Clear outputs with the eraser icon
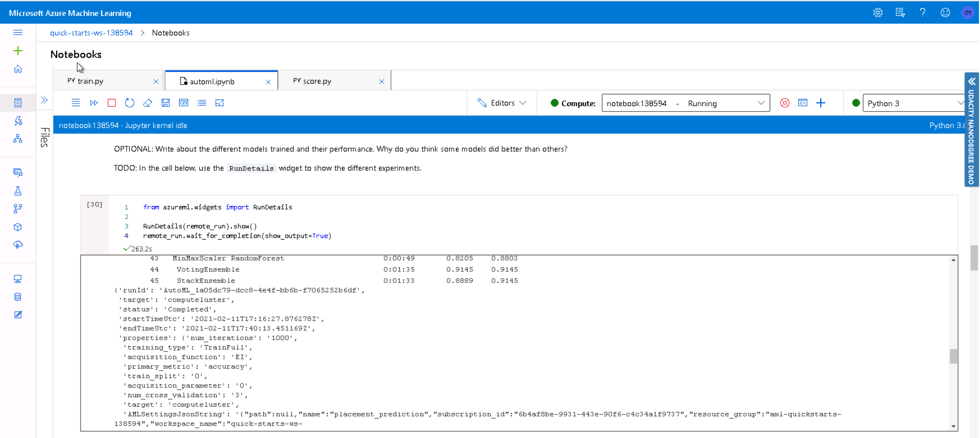980x438 pixels. (148, 103)
